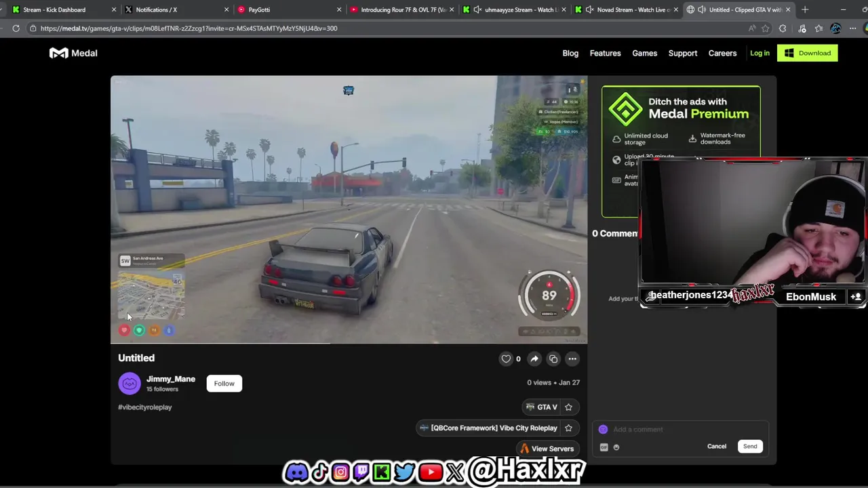
Task: Favorite Vibe City Roleplay server with star
Action: (568, 428)
